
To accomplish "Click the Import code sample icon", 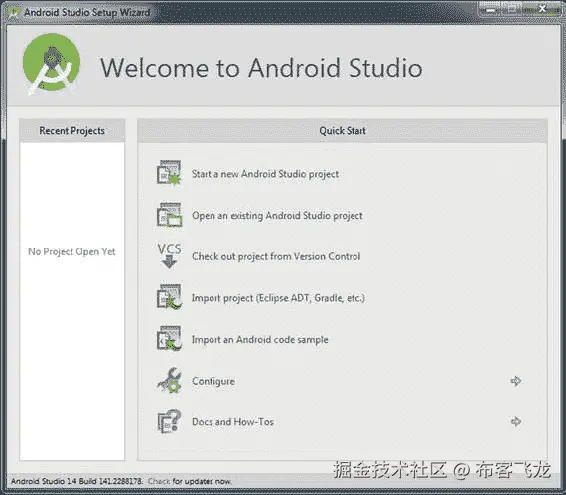I will pos(169,339).
